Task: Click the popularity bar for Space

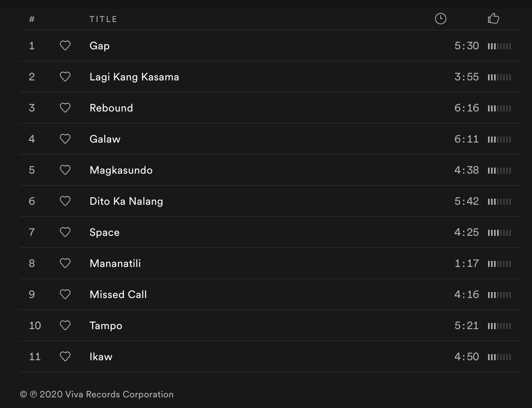Action: 499,233
